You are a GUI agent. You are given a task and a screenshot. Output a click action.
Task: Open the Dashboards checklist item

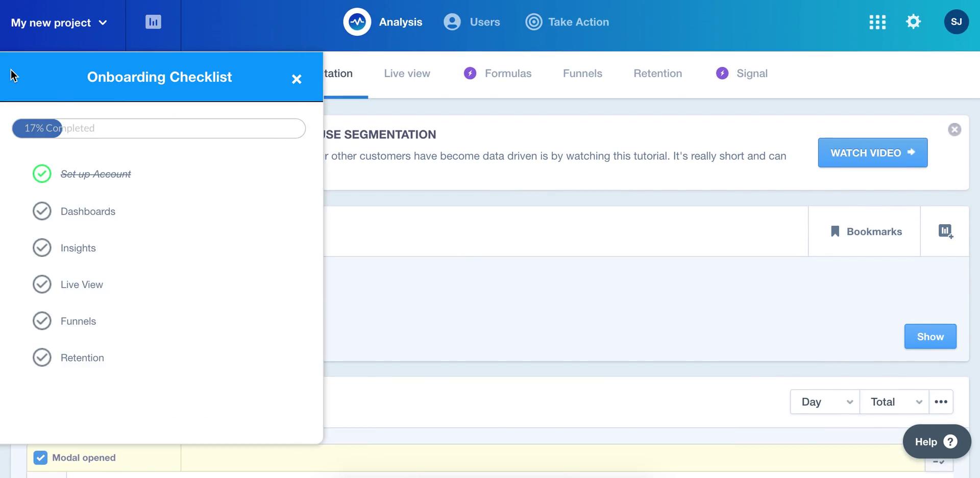point(88,211)
